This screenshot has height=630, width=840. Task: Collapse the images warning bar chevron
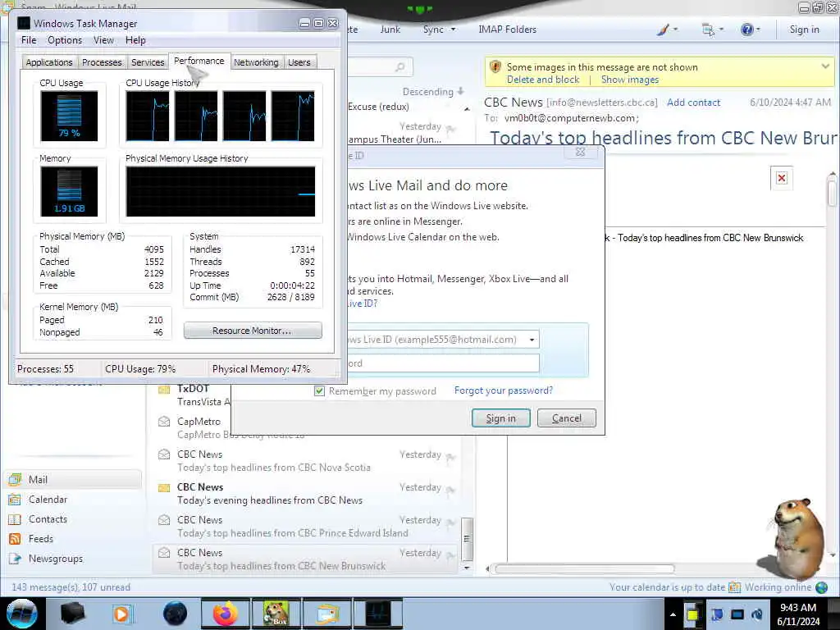click(x=825, y=66)
